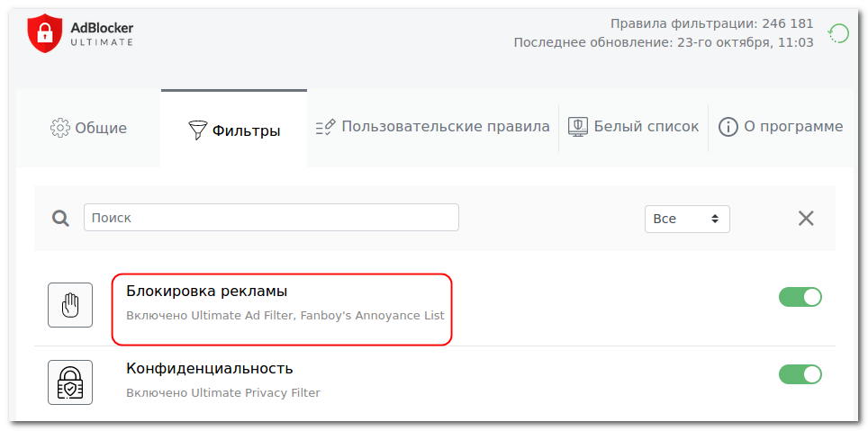Click the monitor icon on Белый список tab
This screenshot has height=431, width=868.
578,127
